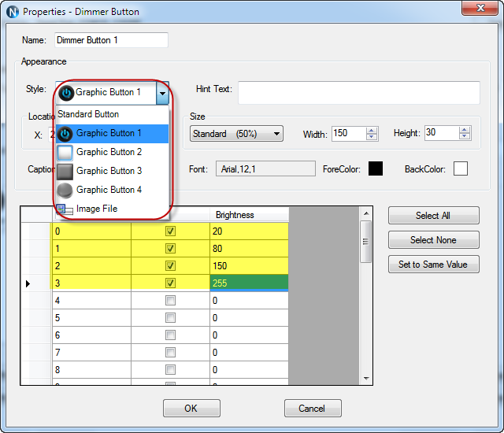Viewport: 504px width, 433px height.
Task: Decrease Width with the down spinner
Action: coord(372,137)
